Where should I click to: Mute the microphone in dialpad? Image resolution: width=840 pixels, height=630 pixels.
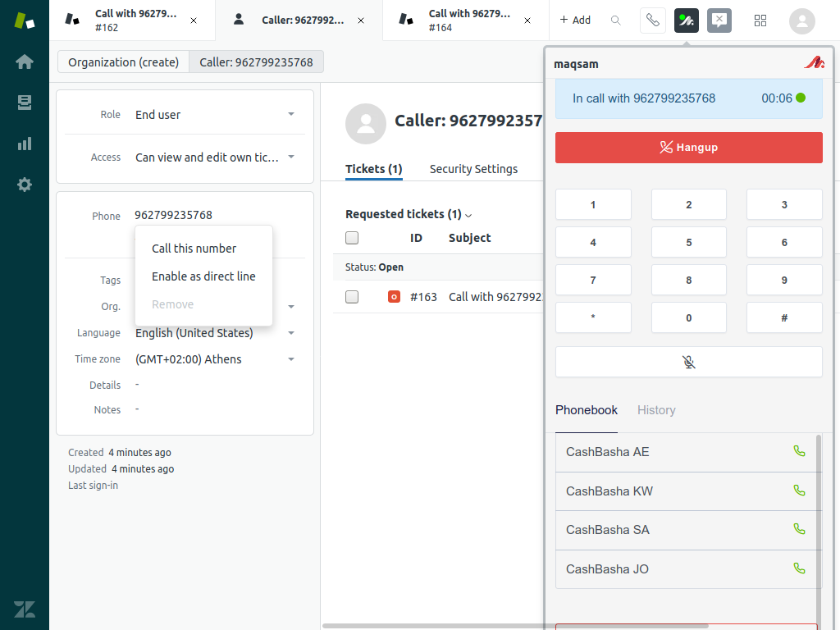point(688,362)
